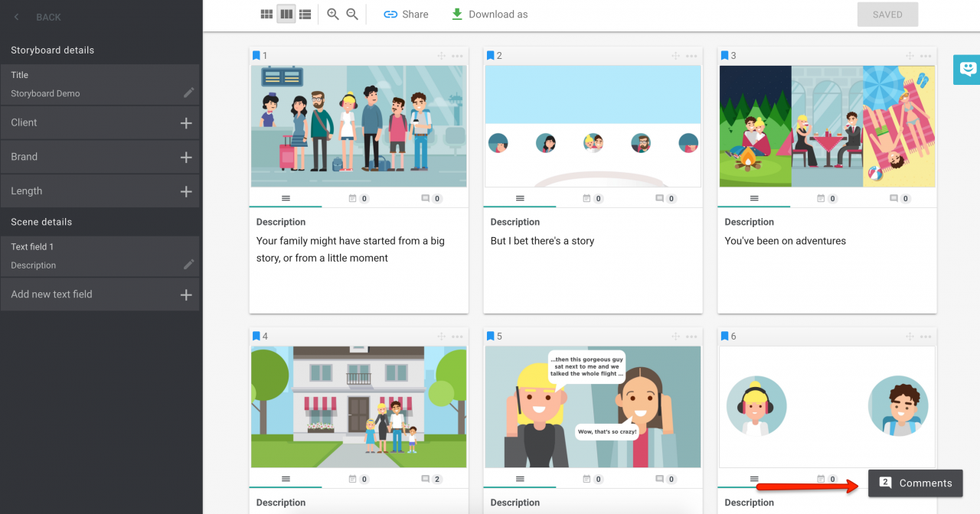Zoom in with the magnifier plus icon
This screenshot has height=514, width=980.
(333, 14)
